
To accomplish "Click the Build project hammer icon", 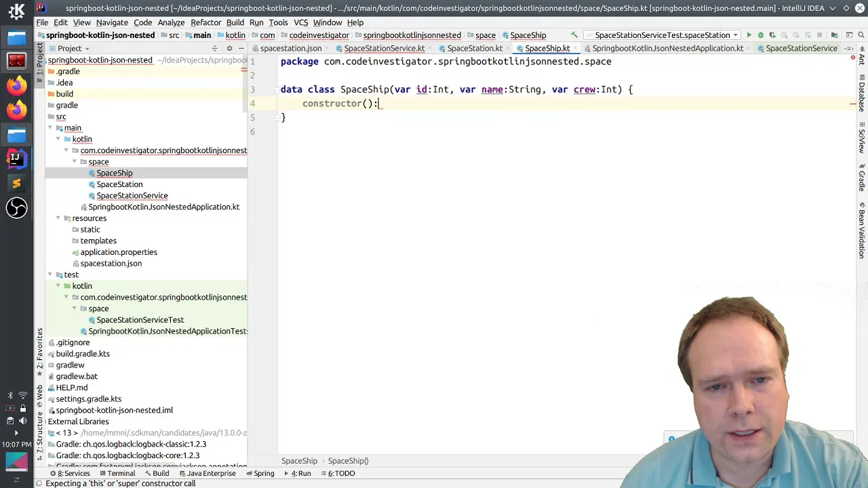I will 574,35.
